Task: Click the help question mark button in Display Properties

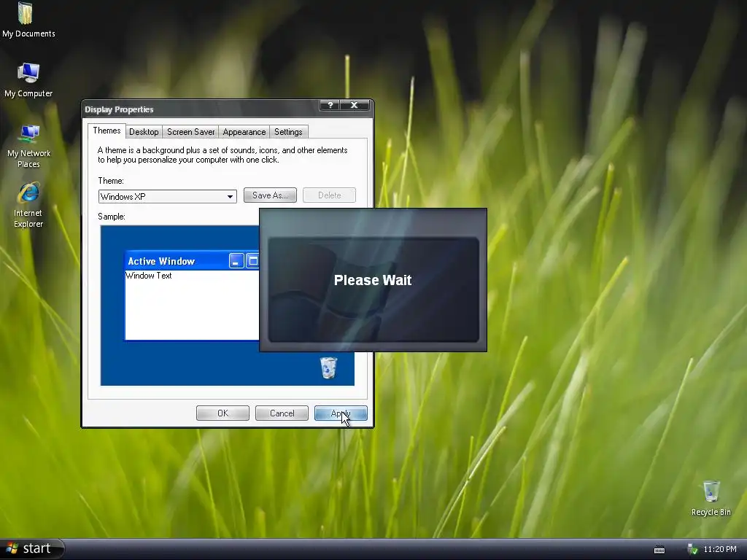Action: coord(330,105)
